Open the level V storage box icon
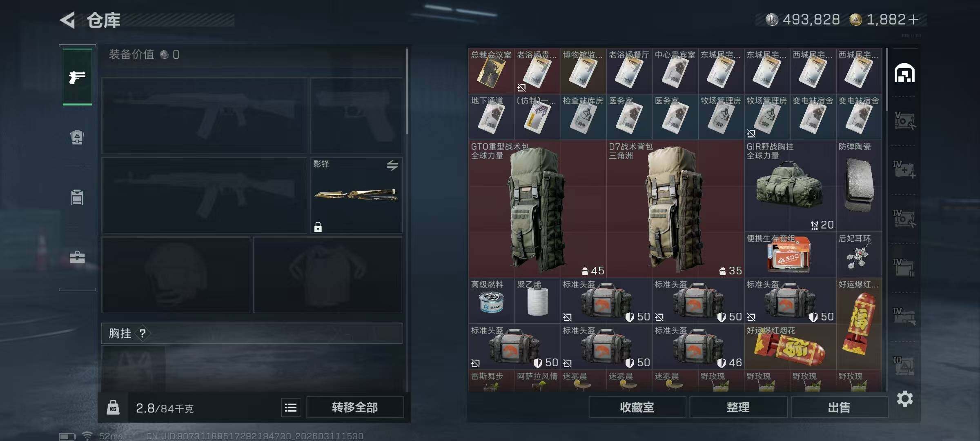The image size is (980, 441). [904, 121]
